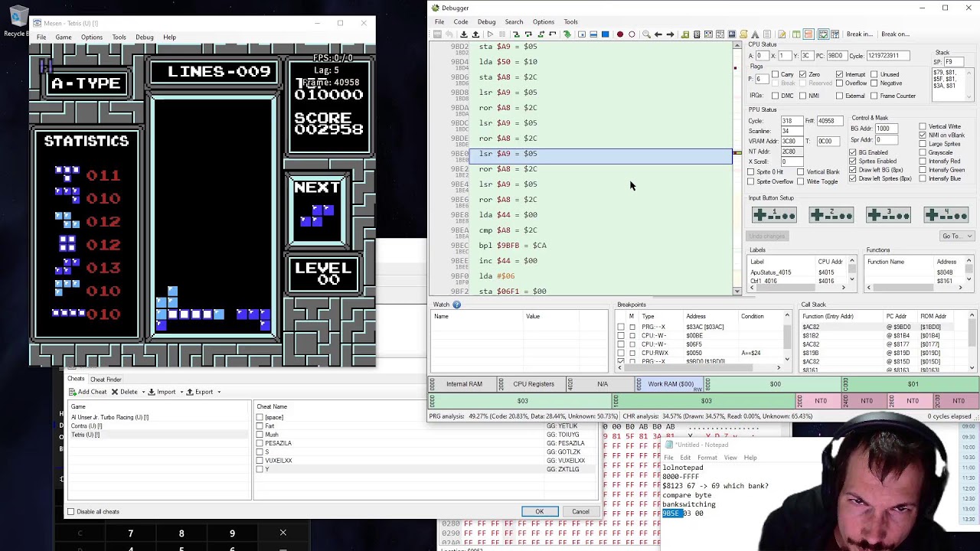The width and height of the screenshot is (980, 551).
Task: Click the hollow Disable Breakpoint circle icon
Action: (x=632, y=34)
